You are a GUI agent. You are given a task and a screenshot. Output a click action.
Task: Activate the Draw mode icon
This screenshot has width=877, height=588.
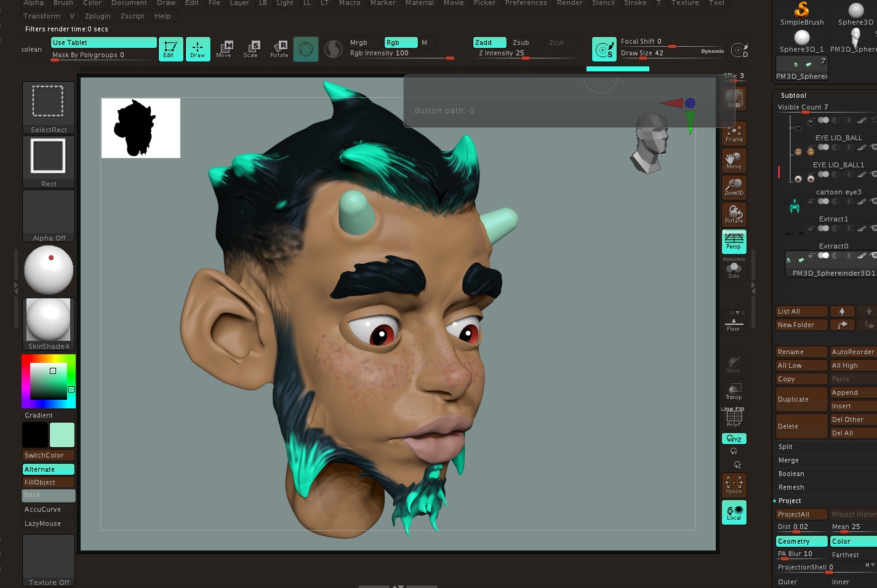(x=198, y=49)
